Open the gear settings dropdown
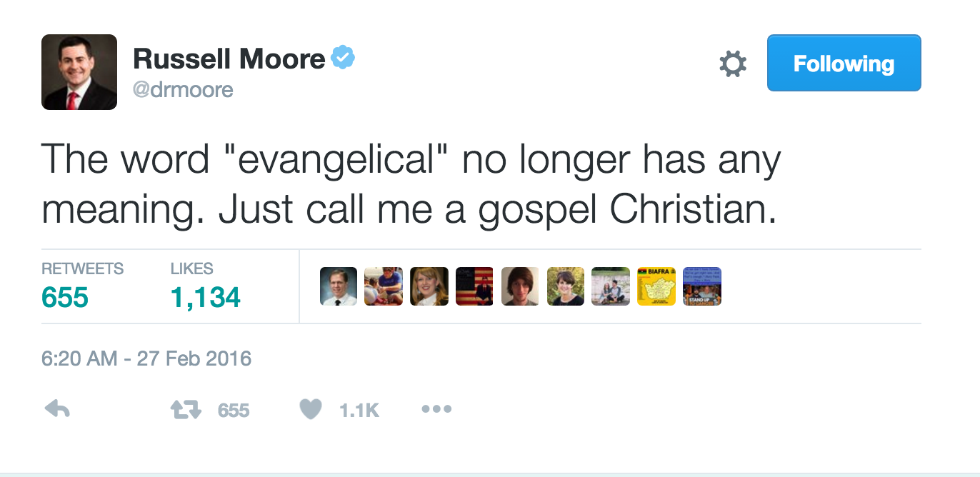The height and width of the screenshot is (477, 980). (x=732, y=64)
